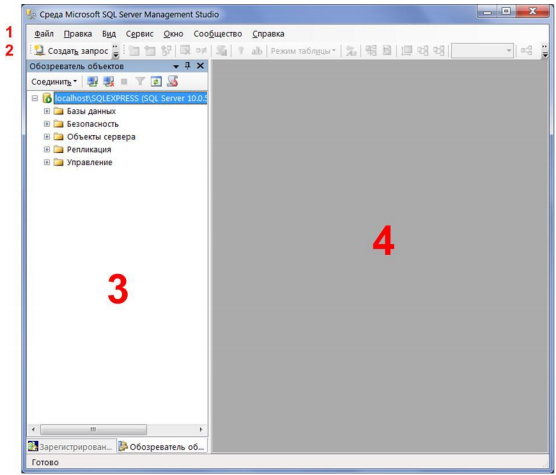This screenshot has height=475, width=556.
Task: Click the green Refresh icon in Object Explorer
Action: [x=156, y=82]
